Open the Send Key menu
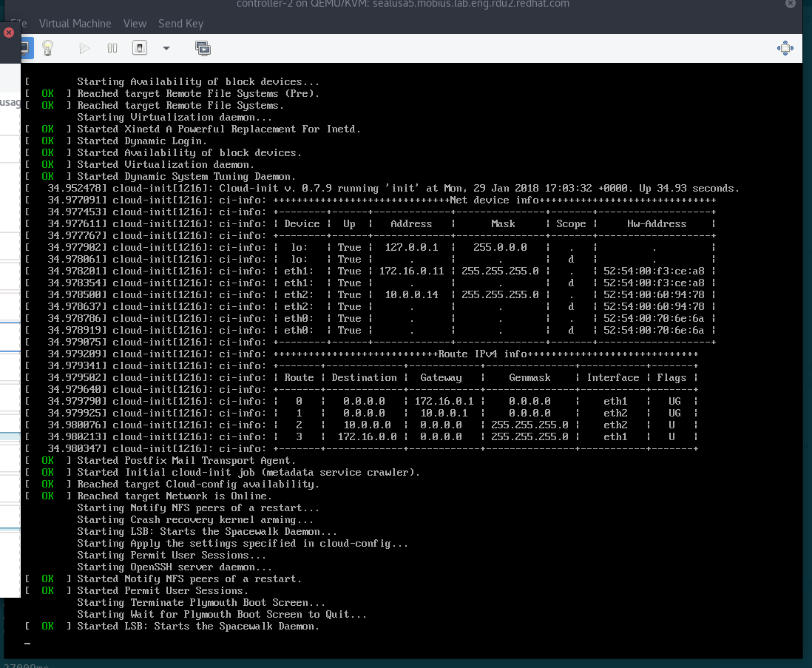Screen dimensions: 812x668 click(180, 24)
